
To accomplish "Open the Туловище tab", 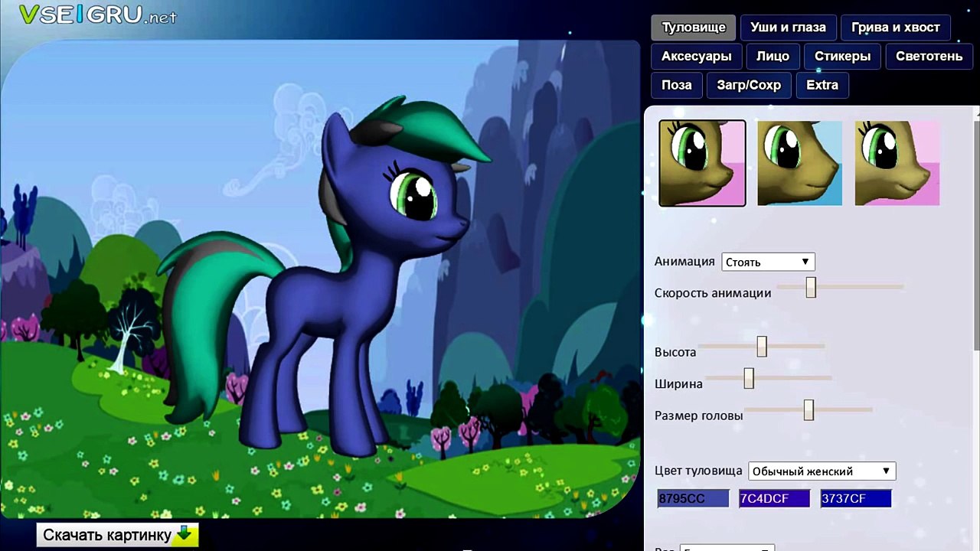I will point(694,28).
